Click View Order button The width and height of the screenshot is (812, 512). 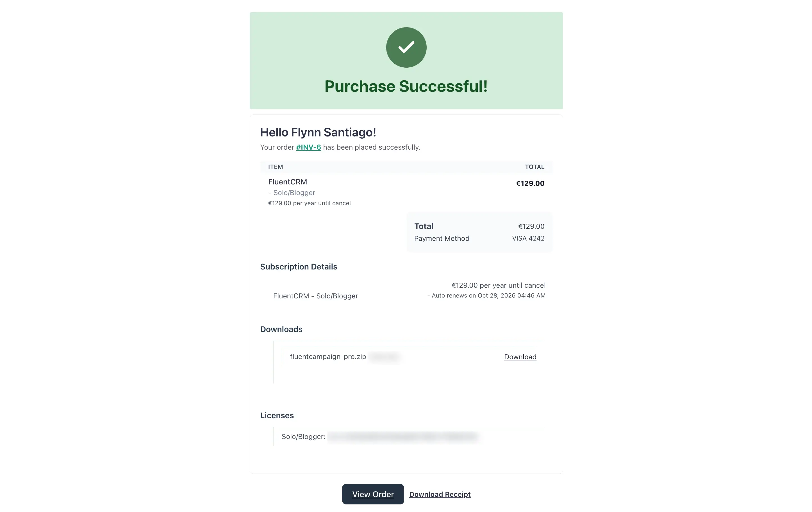[x=373, y=494]
